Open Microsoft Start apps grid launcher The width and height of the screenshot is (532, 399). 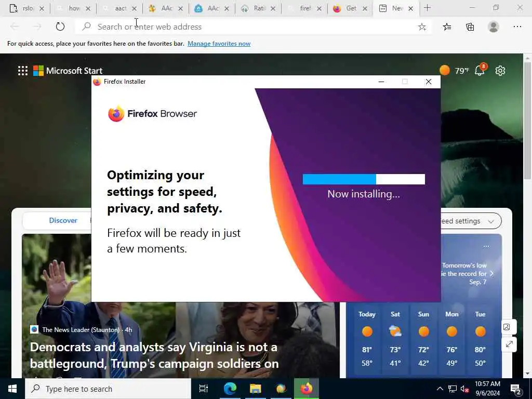pos(23,71)
